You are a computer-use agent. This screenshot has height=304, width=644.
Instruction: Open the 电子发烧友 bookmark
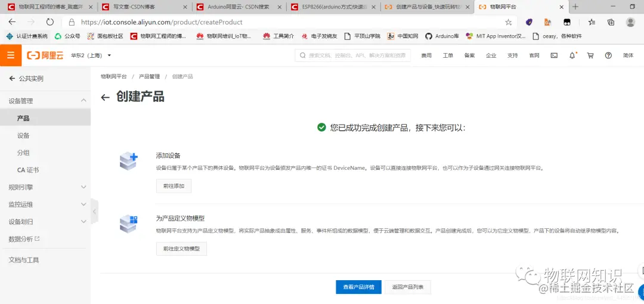(319, 36)
